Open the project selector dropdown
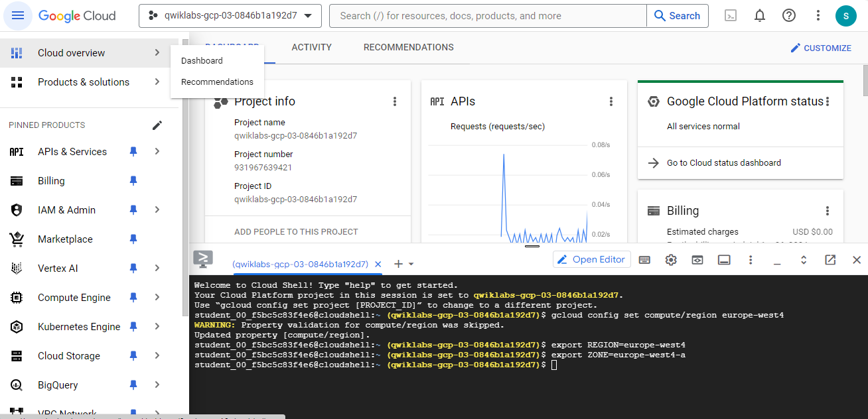 [230, 16]
